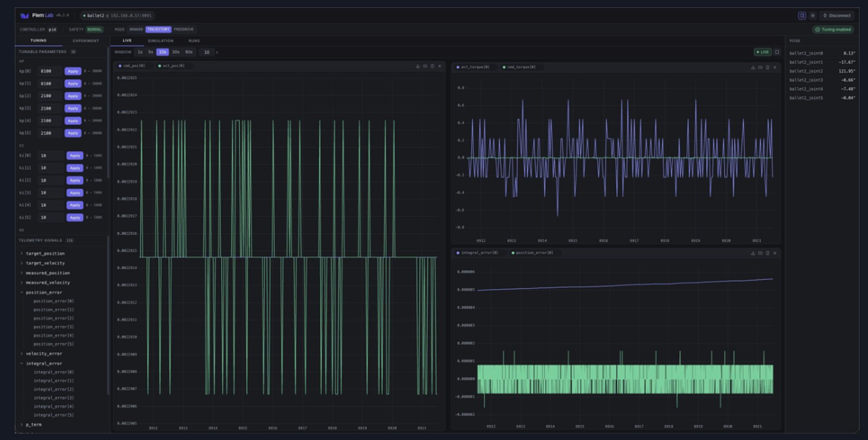Click the Disconnect button
The width and height of the screenshot is (868, 440).
click(x=837, y=16)
